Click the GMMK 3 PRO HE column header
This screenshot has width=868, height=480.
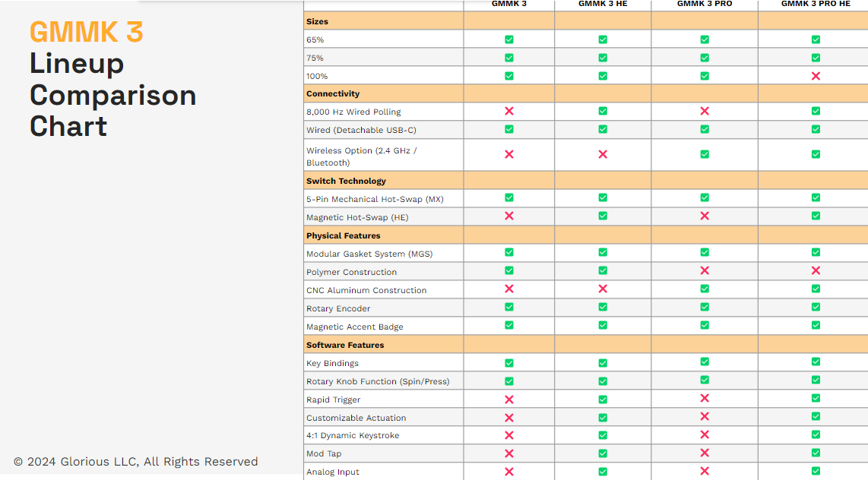[x=816, y=4]
